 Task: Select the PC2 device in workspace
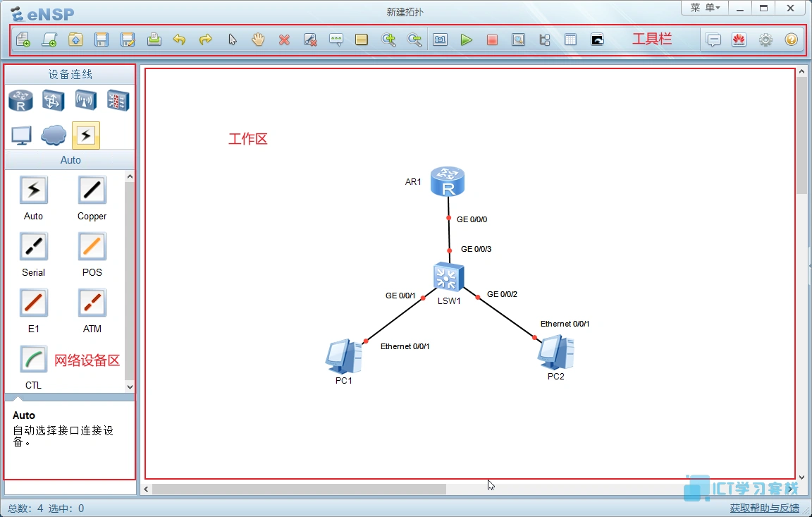coord(555,352)
